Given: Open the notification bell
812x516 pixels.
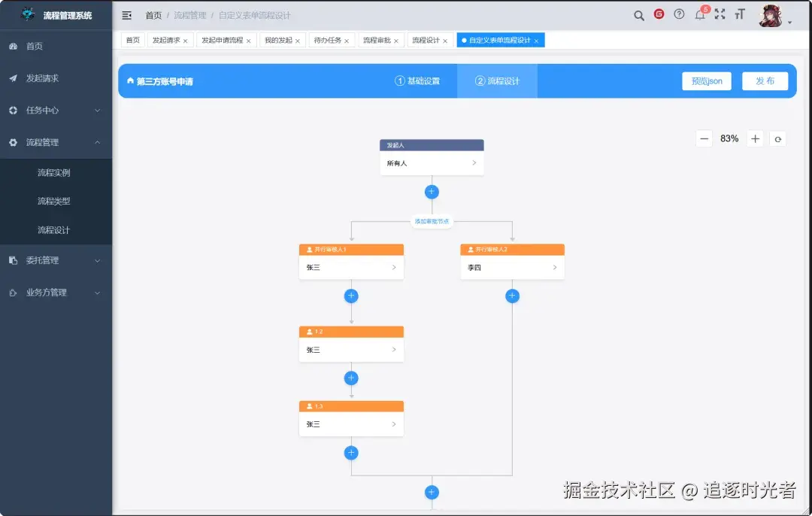Looking at the screenshot, I should pyautogui.click(x=700, y=14).
